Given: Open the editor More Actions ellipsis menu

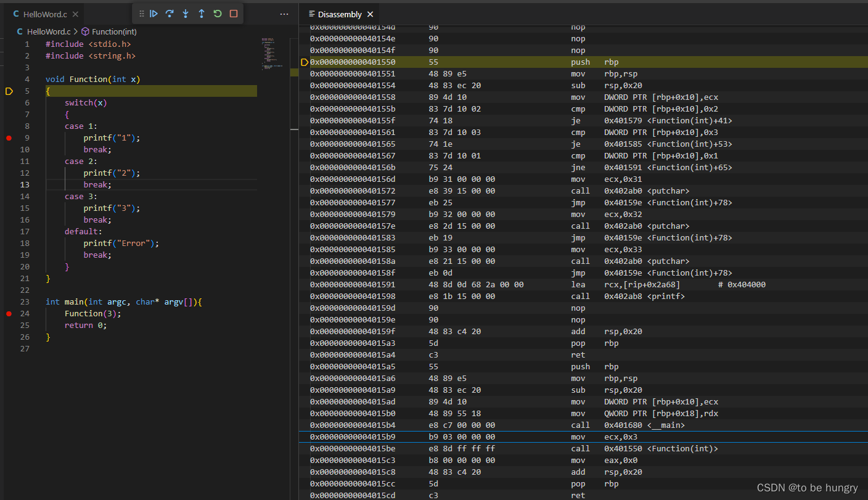Looking at the screenshot, I should 284,14.
